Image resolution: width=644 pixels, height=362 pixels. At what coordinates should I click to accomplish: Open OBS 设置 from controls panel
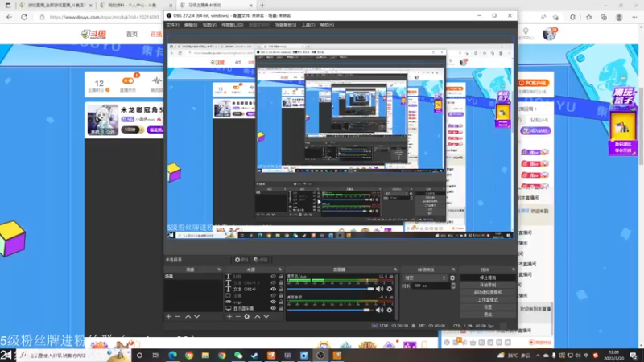tap(488, 307)
